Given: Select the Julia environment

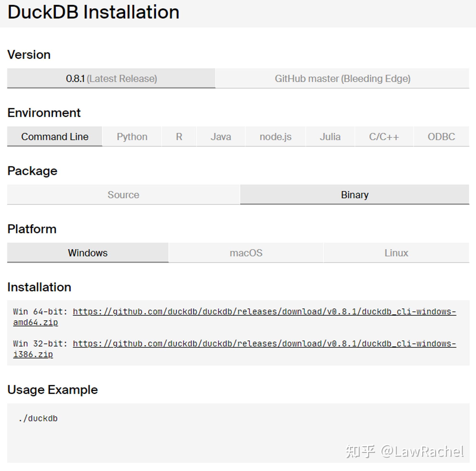Looking at the screenshot, I should (x=330, y=136).
